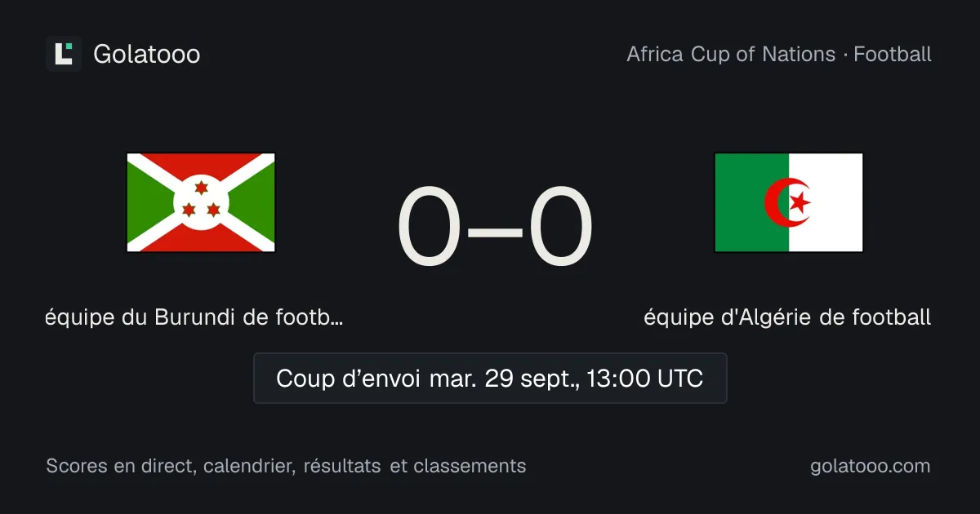Click the dash between the two scores
Image resolution: width=980 pixels, height=514 pixels.
tap(495, 230)
